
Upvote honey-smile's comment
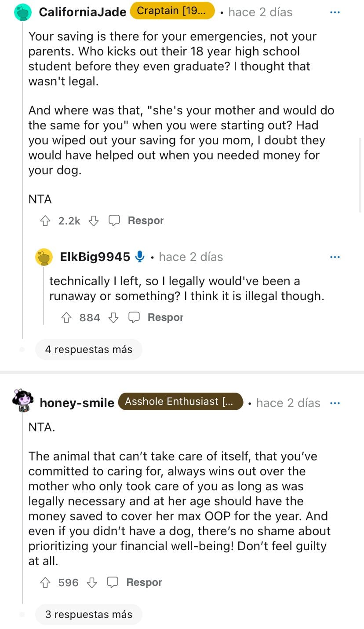45,582
